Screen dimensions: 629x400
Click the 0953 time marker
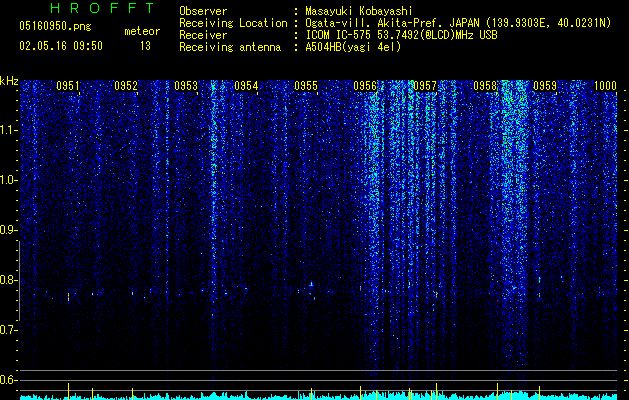coord(186,86)
